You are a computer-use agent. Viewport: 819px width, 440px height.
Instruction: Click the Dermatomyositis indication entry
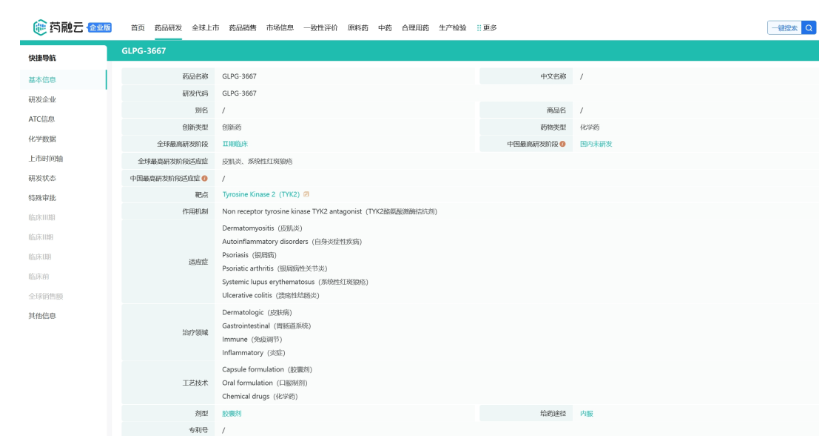(x=262, y=228)
